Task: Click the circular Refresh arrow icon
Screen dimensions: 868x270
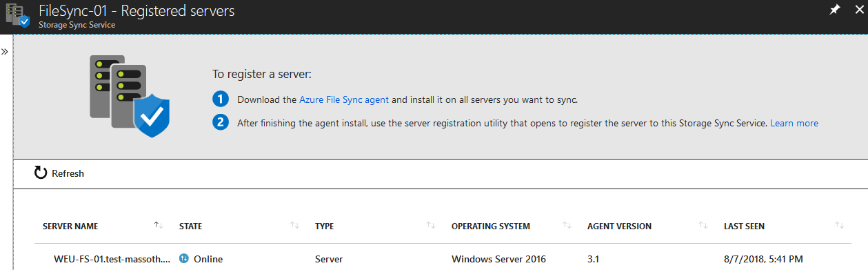Action: pos(41,173)
